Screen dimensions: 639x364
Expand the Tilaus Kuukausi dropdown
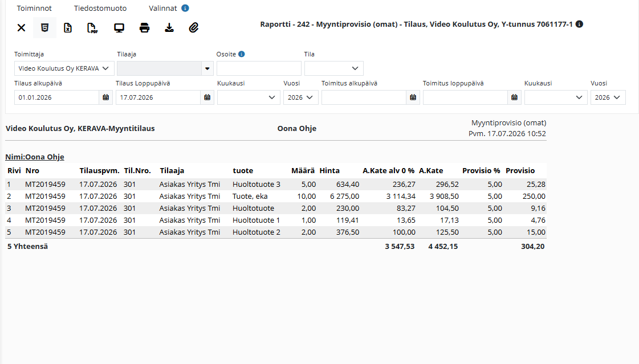(249, 97)
